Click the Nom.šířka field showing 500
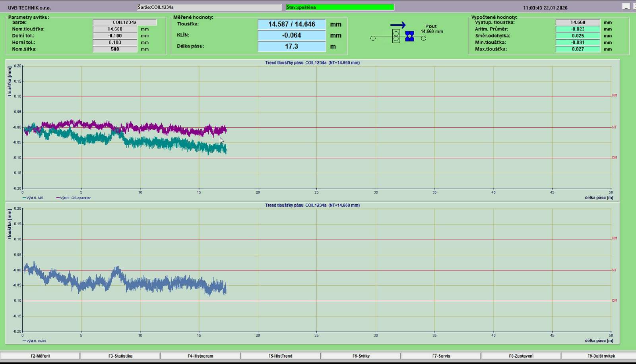 pyautogui.click(x=115, y=49)
